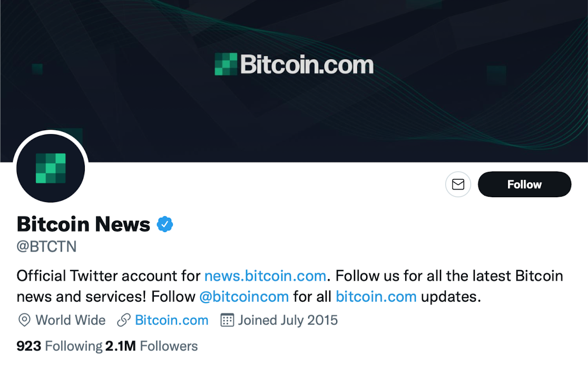The width and height of the screenshot is (588, 366).
Task: Click the verified blue checkmark badge
Action: (x=165, y=223)
